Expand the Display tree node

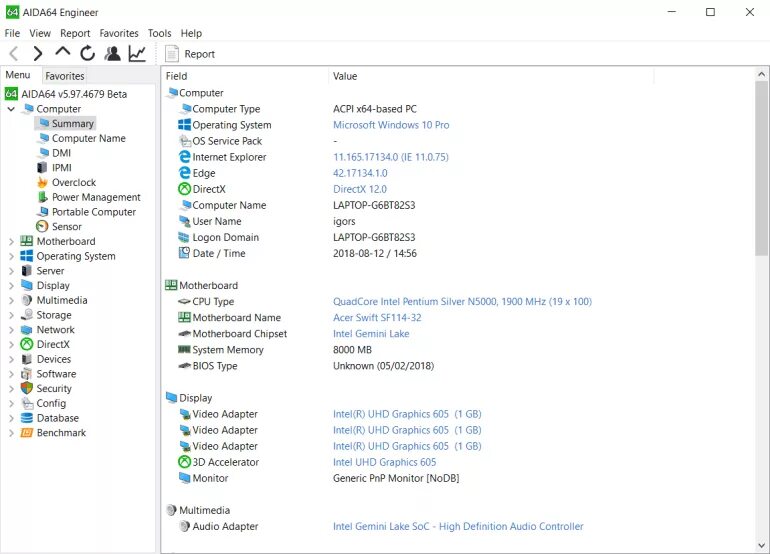[x=11, y=285]
